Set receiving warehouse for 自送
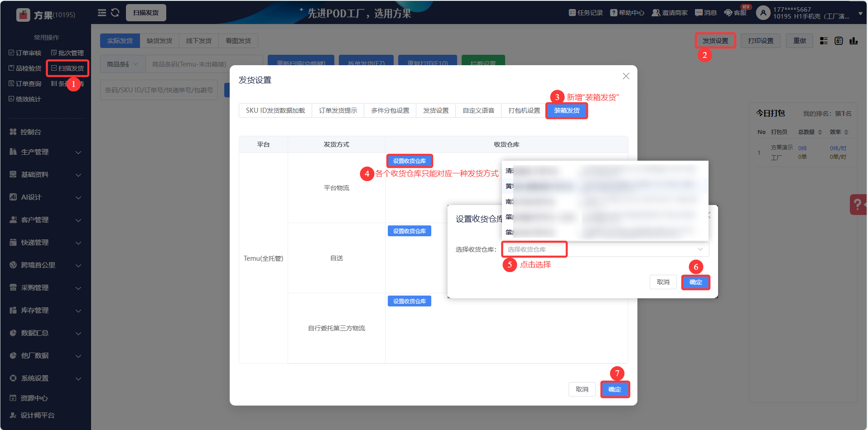The width and height of the screenshot is (868, 430). tap(410, 231)
